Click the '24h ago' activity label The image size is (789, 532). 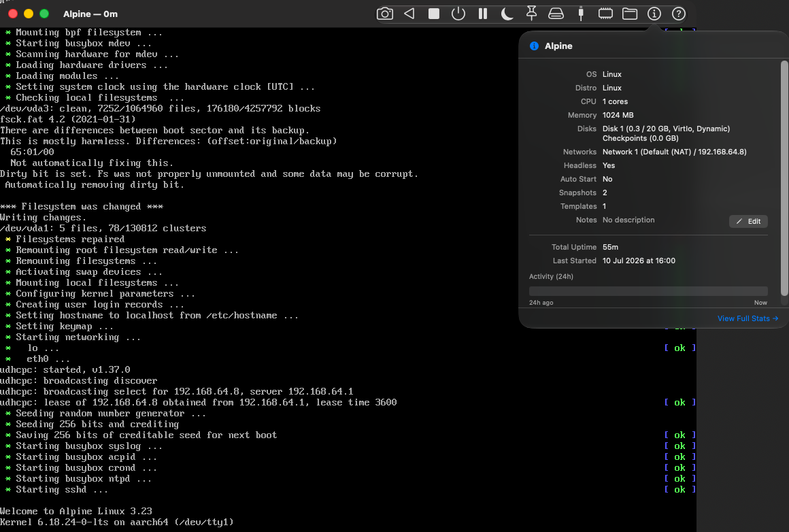click(x=541, y=303)
